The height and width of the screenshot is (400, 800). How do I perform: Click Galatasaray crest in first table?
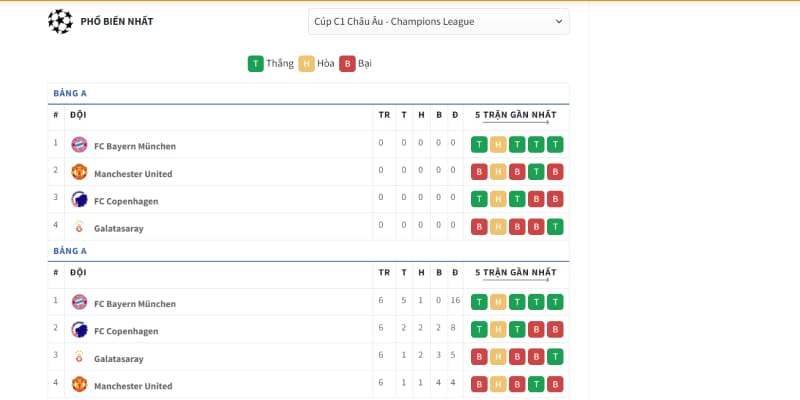[79, 228]
